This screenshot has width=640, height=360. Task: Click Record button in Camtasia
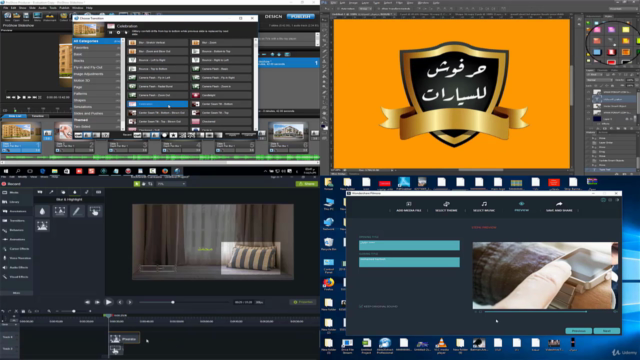[x=11, y=184]
